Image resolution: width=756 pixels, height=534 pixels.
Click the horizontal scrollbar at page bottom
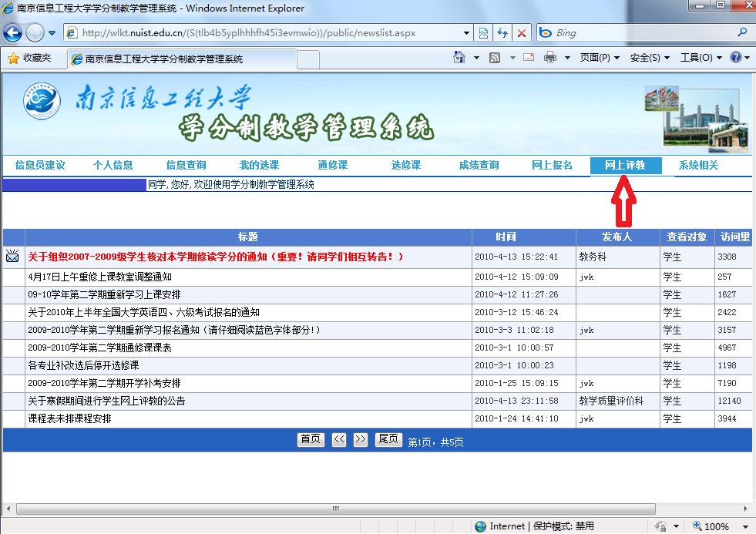[335, 509]
